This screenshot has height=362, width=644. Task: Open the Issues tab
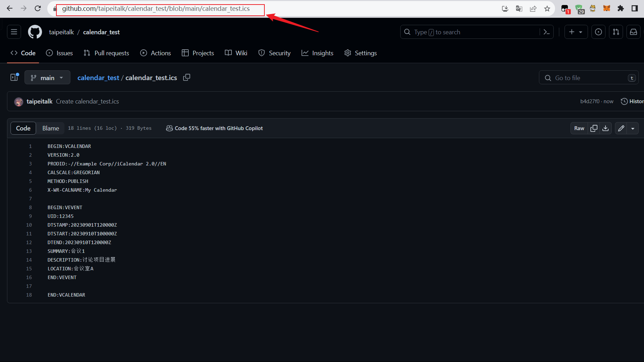[60, 53]
